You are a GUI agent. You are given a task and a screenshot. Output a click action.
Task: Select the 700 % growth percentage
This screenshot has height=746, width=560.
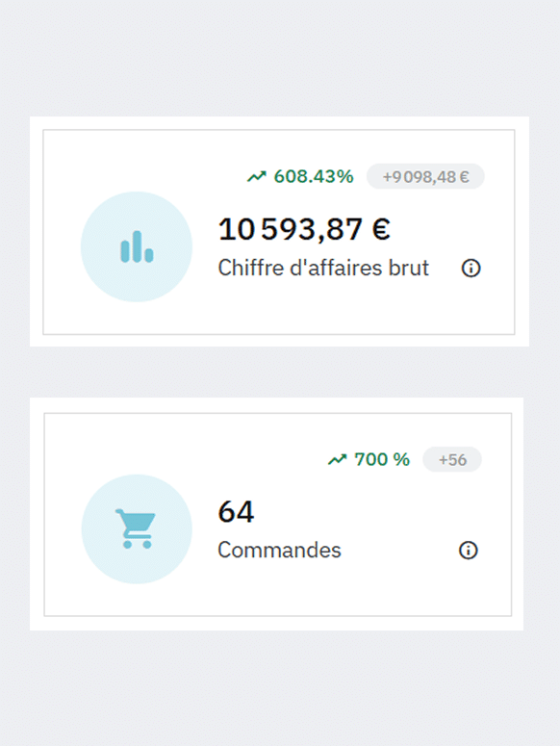(382, 459)
